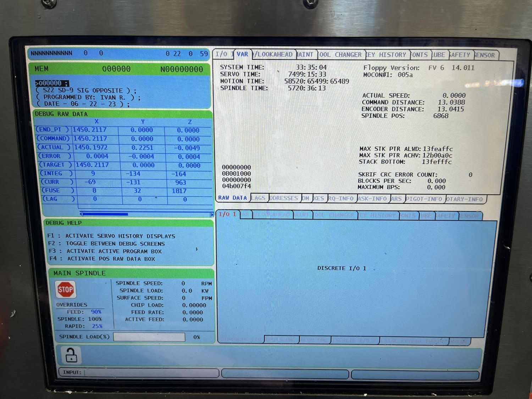Click the horizontal scrollbar under debug data

[146, 214]
